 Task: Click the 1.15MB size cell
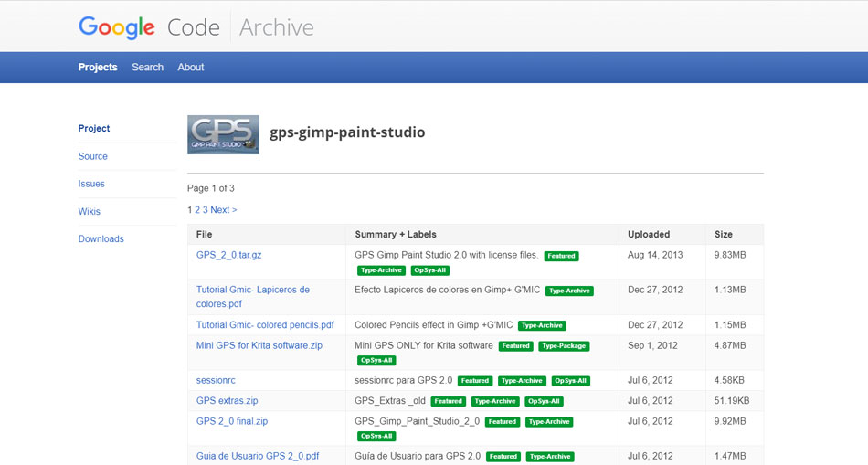[730, 325]
